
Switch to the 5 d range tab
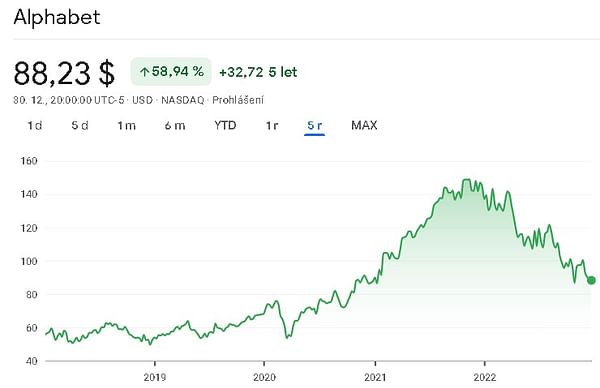(x=80, y=126)
